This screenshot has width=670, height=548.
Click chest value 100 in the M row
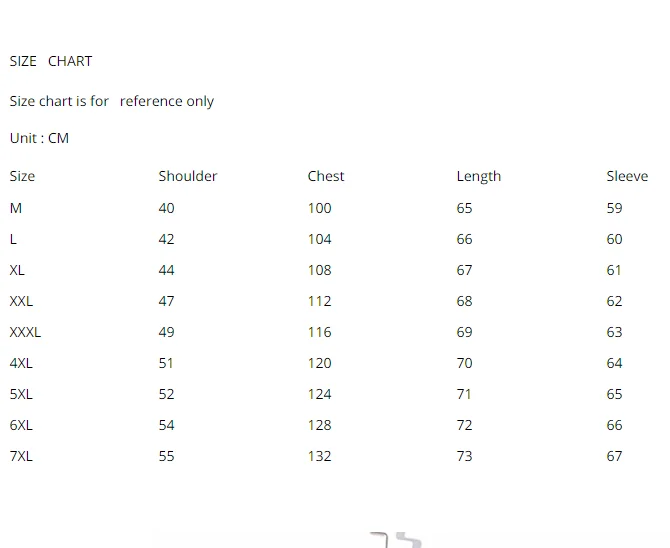point(319,208)
